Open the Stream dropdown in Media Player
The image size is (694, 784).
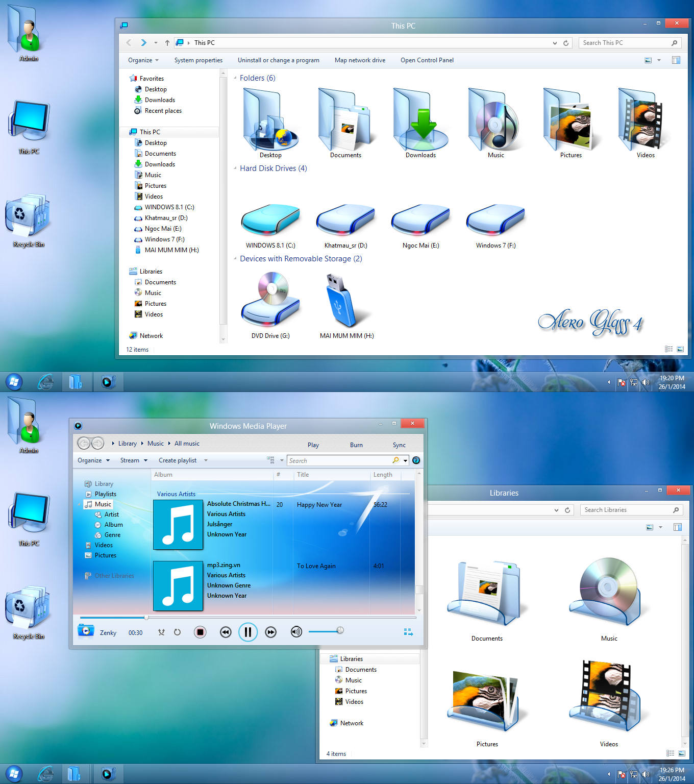pos(134,460)
